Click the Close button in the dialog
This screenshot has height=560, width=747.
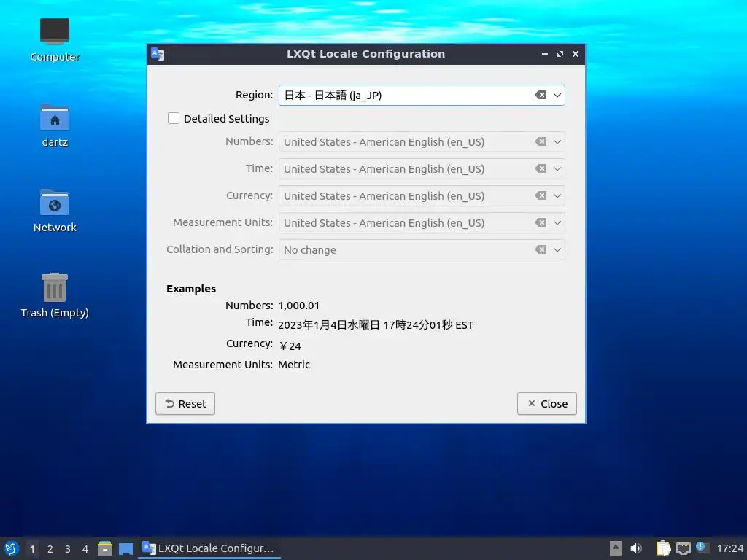point(547,404)
